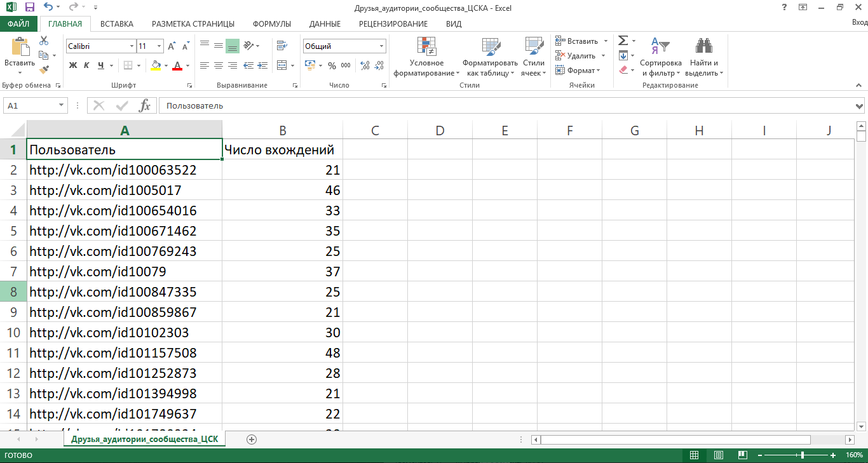Apply the yellow fill color bucket
Viewport: 868px width, 463px height.
tap(156, 65)
